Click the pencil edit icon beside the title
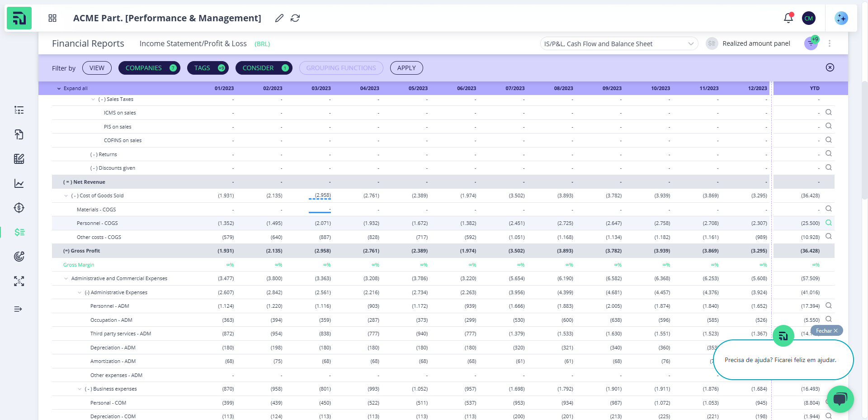Image resolution: width=868 pixels, height=420 pixels. tap(279, 18)
